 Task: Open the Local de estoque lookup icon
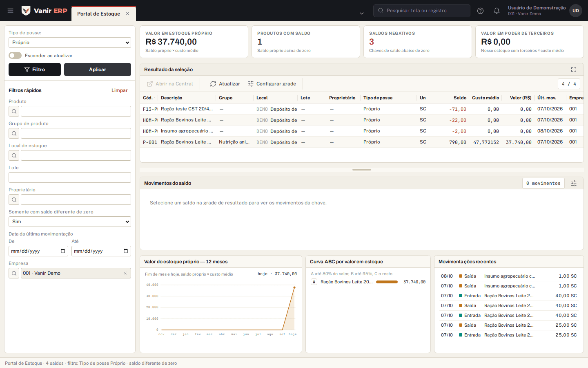(x=14, y=155)
